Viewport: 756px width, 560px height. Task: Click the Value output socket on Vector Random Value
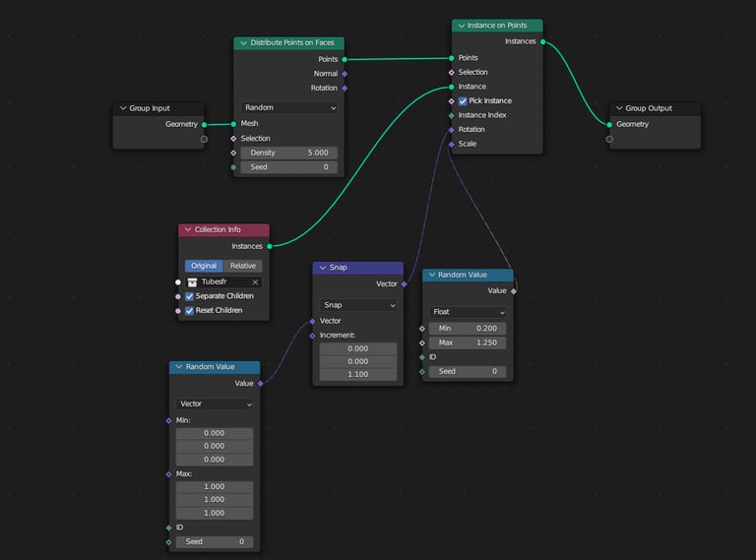point(260,384)
